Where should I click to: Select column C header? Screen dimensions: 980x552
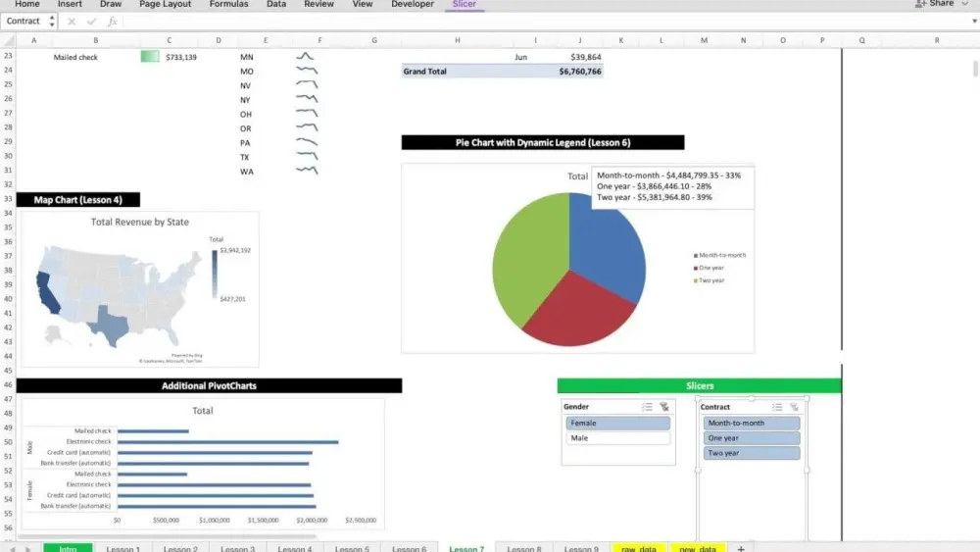169,40
